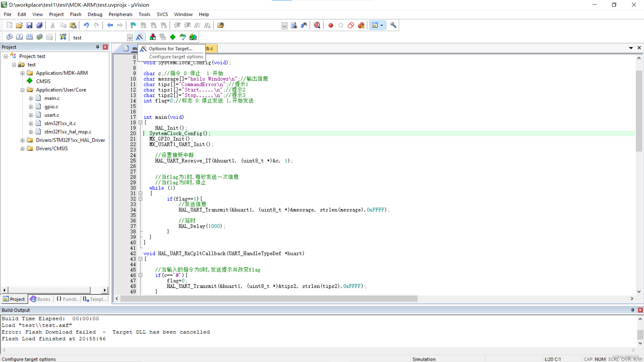Navigate backward with the blue left arrow
The width and height of the screenshot is (644, 362).
110,25
